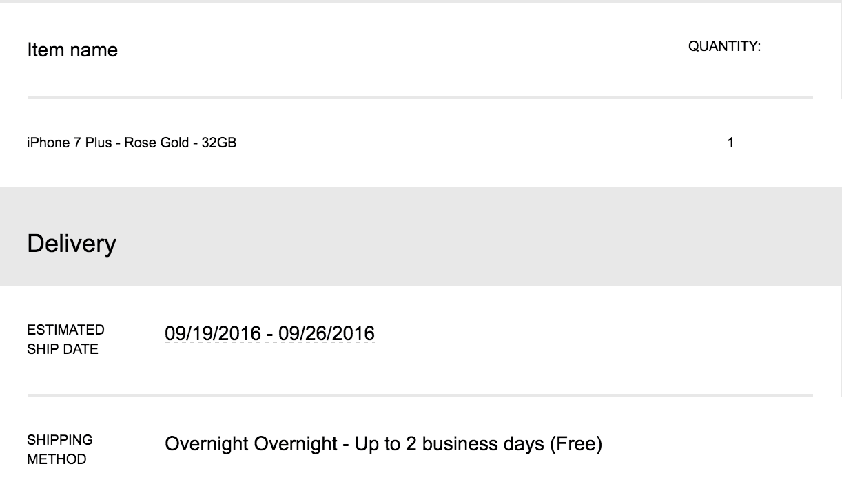Select the start date 09/19/2016
Viewport: 842px width, 504px height.
[213, 334]
